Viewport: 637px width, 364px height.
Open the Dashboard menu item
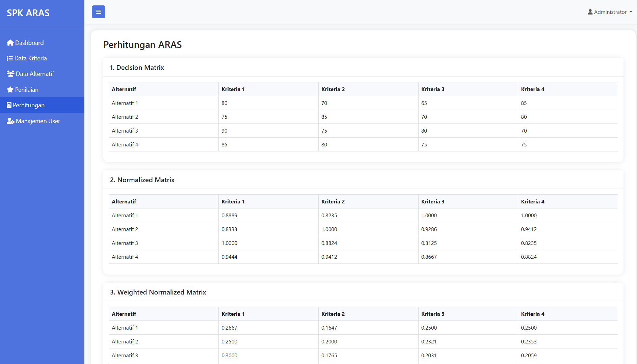[42, 43]
